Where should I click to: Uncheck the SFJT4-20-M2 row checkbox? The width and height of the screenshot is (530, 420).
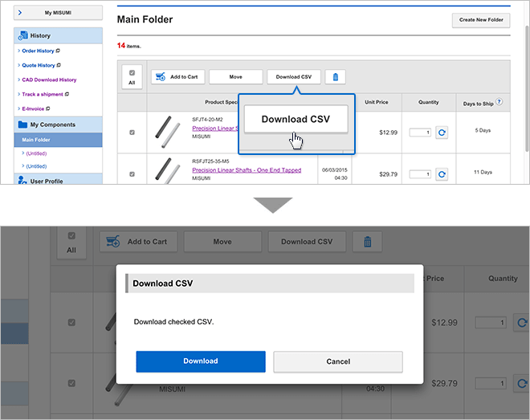132,132
